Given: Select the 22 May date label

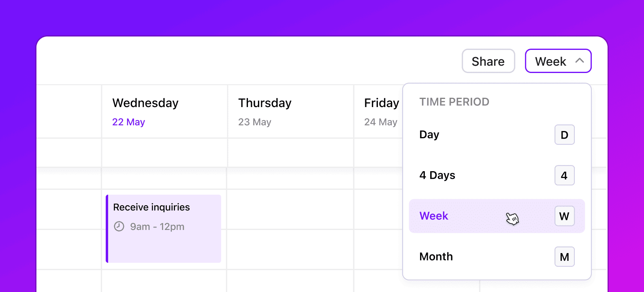Looking at the screenshot, I should click(128, 122).
